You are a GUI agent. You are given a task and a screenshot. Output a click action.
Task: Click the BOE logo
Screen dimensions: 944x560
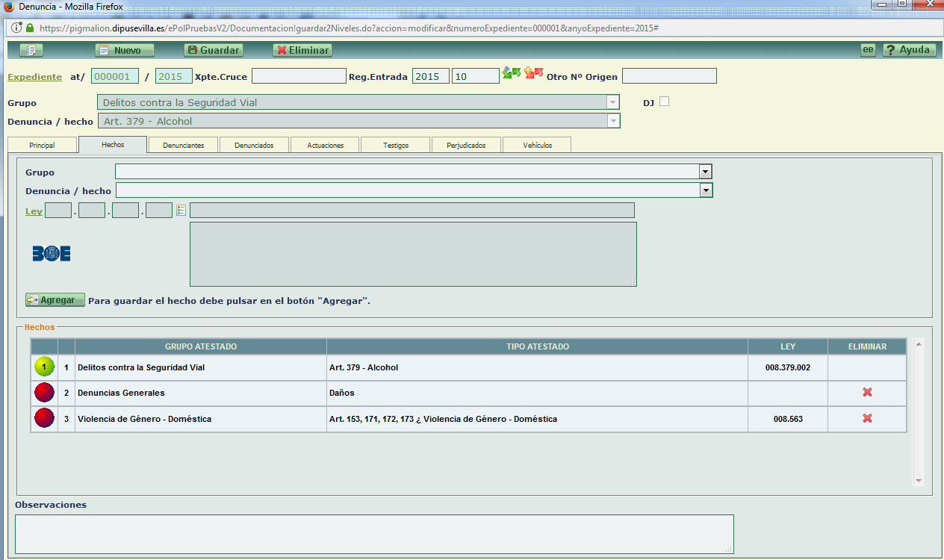tap(52, 254)
